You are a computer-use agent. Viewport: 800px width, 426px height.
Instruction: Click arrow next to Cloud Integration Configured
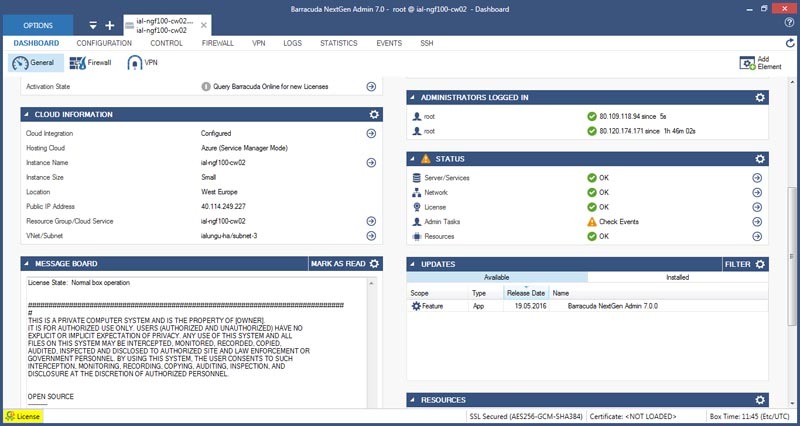pyautogui.click(x=371, y=134)
